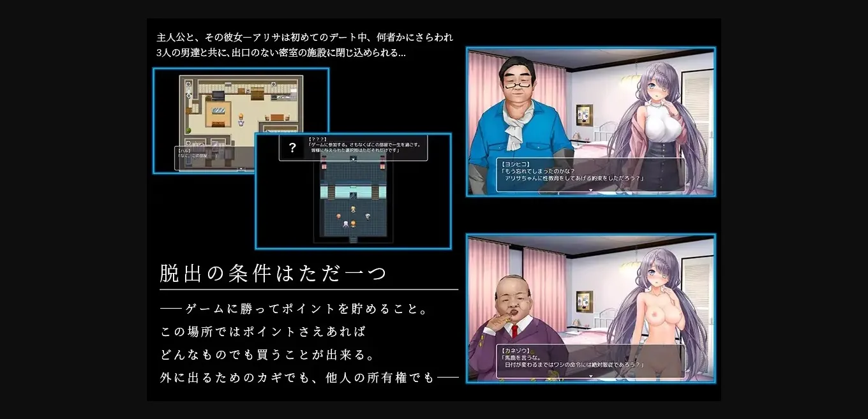Advance the カネゾウ dialogue with the down arrow
Screen dimensions: 868x419
(590, 376)
